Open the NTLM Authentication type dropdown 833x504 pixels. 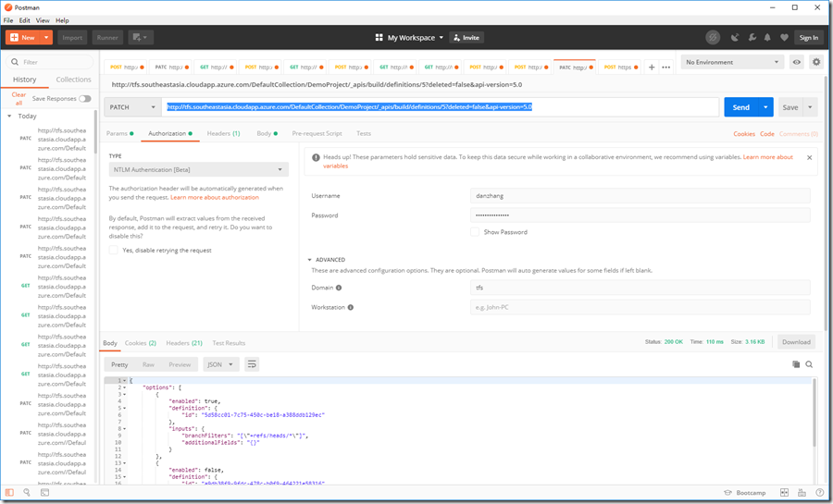click(x=199, y=170)
